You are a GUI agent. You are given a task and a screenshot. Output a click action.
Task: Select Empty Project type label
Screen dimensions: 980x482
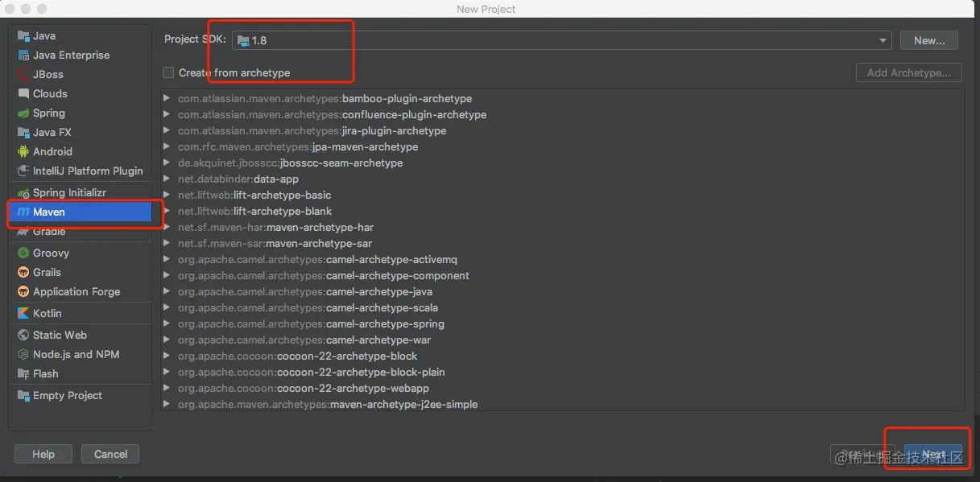[68, 396]
